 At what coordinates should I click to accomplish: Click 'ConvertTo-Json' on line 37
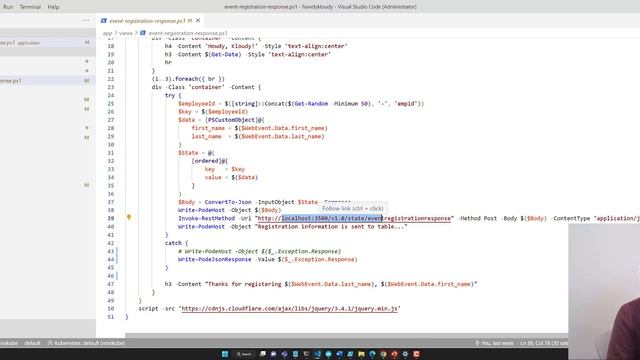click(228, 202)
